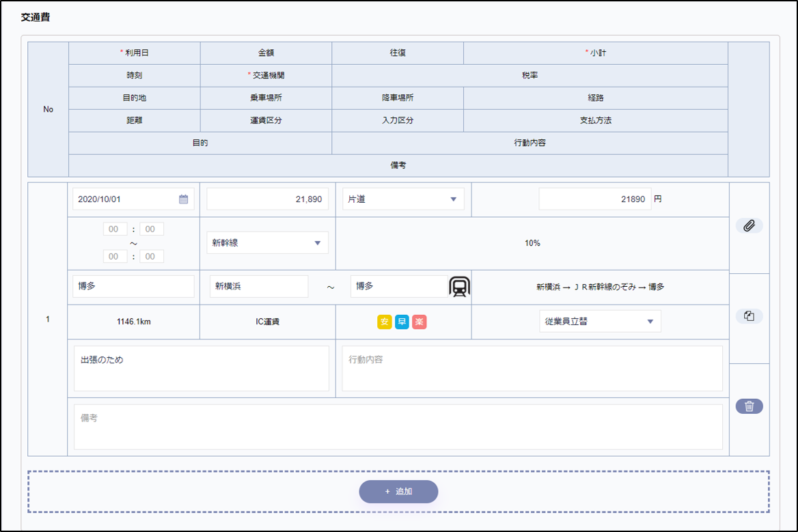The image size is (798, 532).
Task: Expand the 新幹線 transport type dropdown
Action: [x=267, y=243]
